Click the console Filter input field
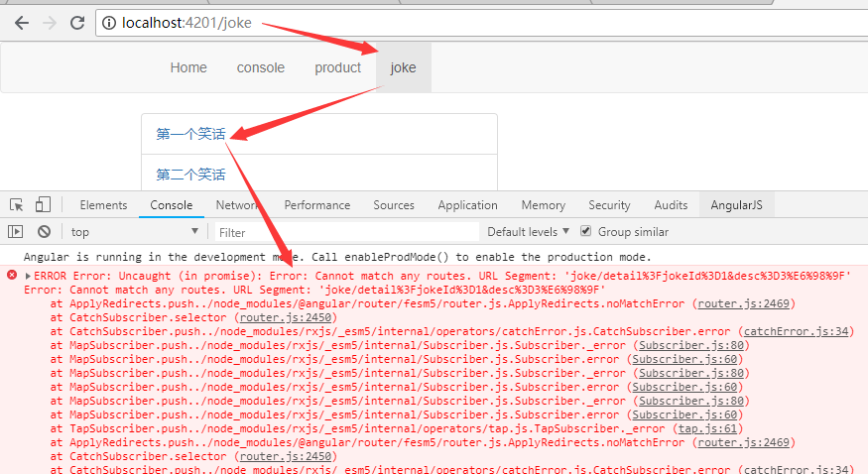The height and width of the screenshot is (474, 868). 342,232
